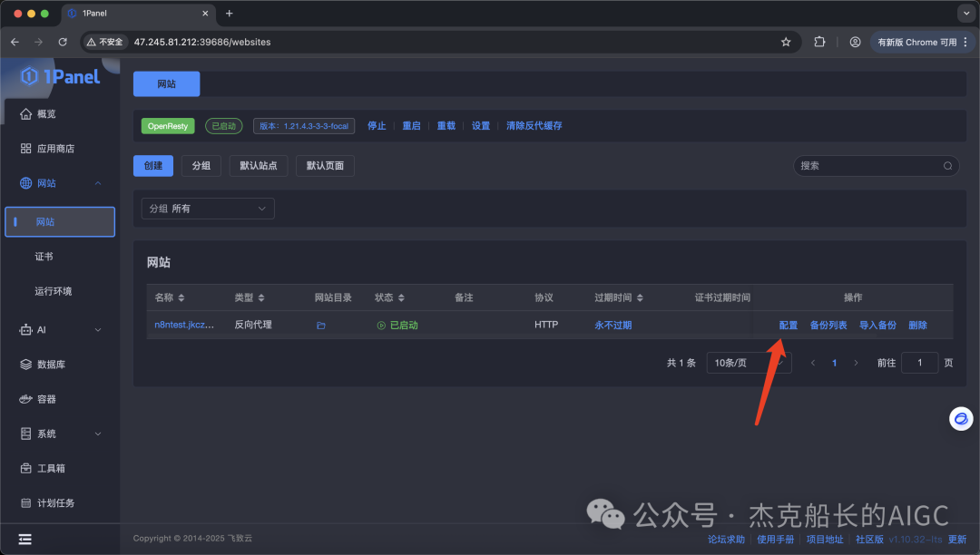Open the n8ntest.jkcz... website link

pyautogui.click(x=184, y=325)
